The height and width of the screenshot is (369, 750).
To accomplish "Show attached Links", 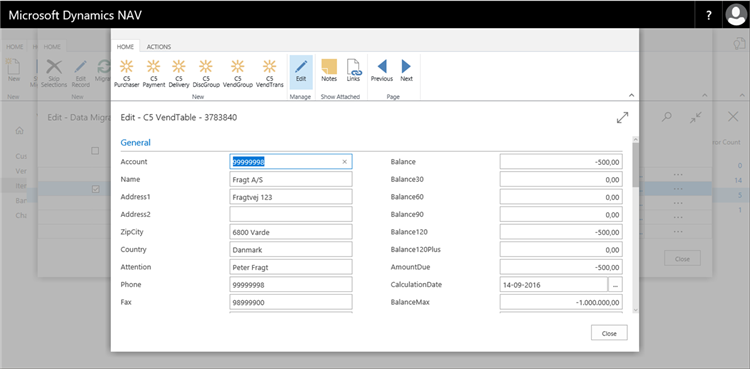I will coord(353,71).
